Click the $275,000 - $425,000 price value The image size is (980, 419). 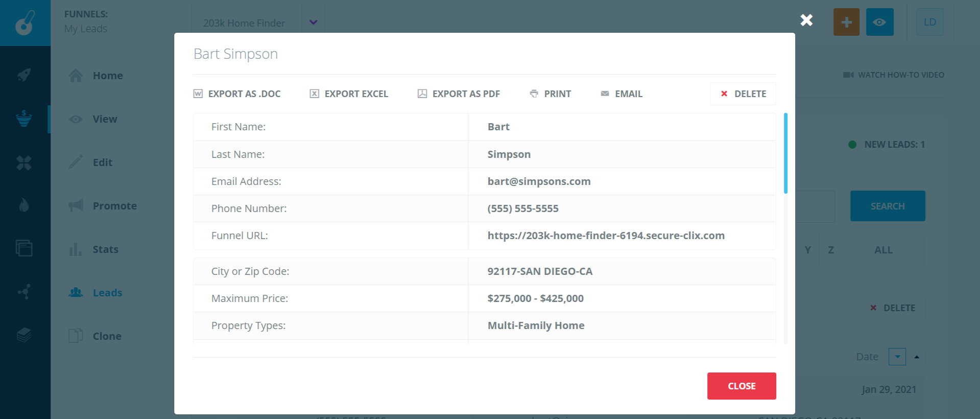coord(535,298)
